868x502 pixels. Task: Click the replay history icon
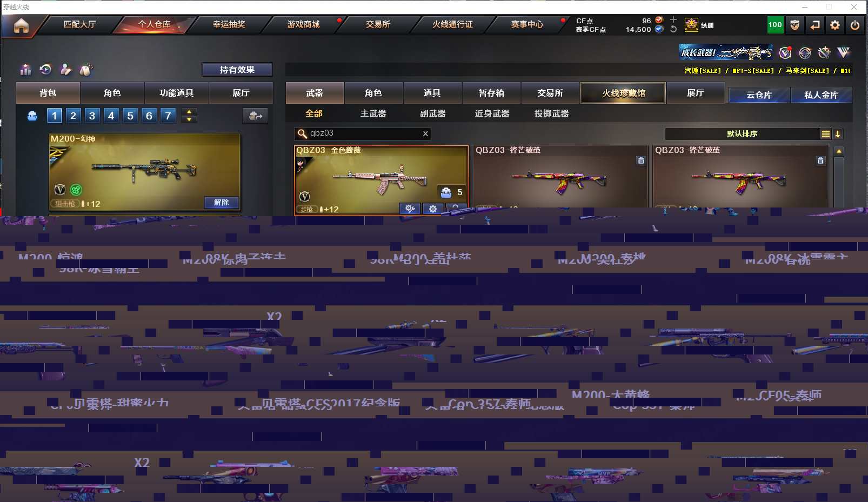coord(45,69)
